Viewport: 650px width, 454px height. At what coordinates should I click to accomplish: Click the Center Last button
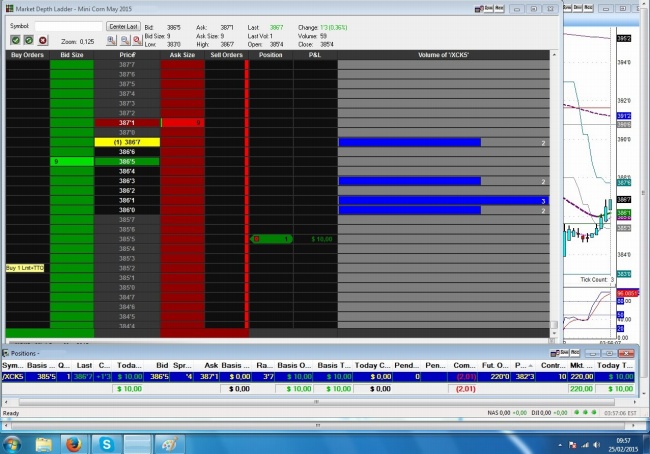123,26
